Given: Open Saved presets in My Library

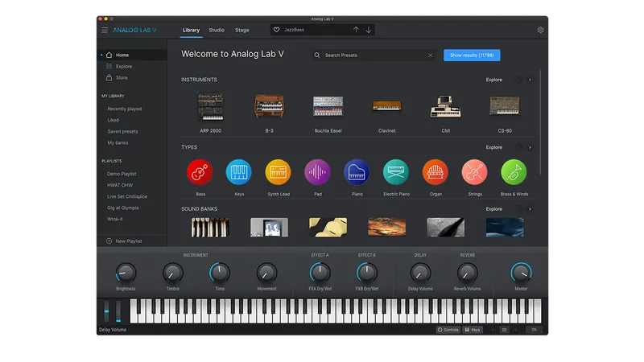Looking at the screenshot, I should pyautogui.click(x=123, y=131).
